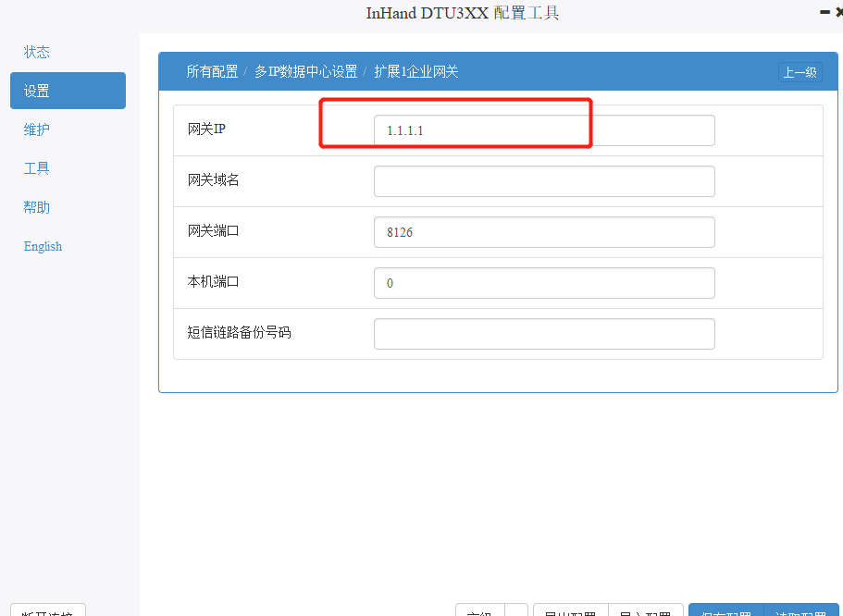Click 上一级 to go back one level

tap(800, 71)
